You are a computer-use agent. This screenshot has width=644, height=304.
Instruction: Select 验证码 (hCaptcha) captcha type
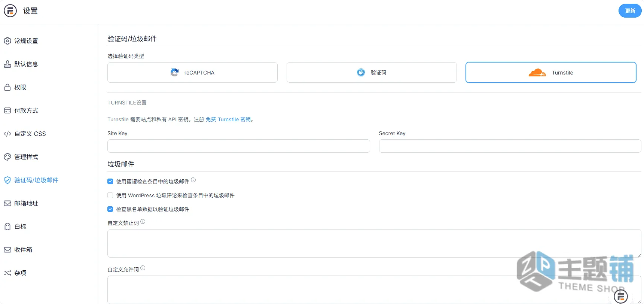coord(372,73)
